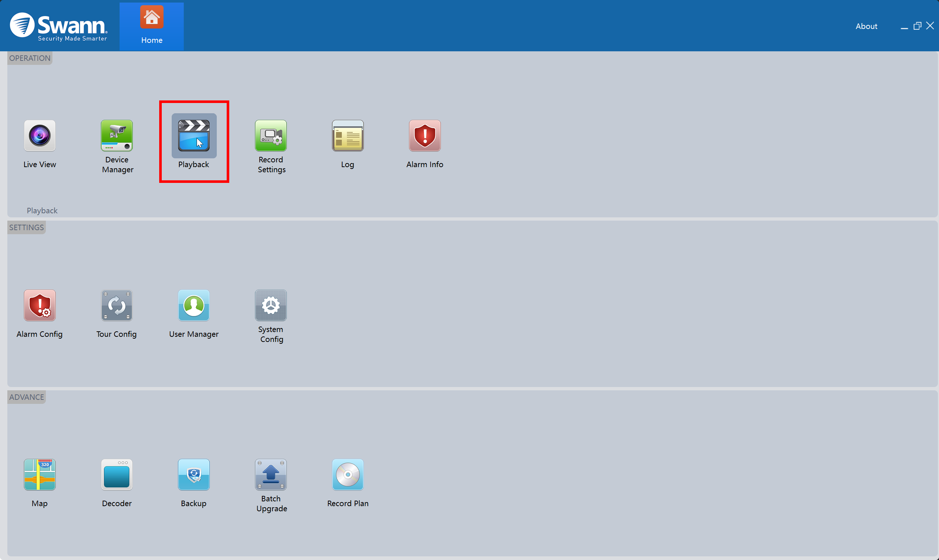Screen dimensions: 939x560
Task: Open the Backup tool
Action: click(x=194, y=475)
